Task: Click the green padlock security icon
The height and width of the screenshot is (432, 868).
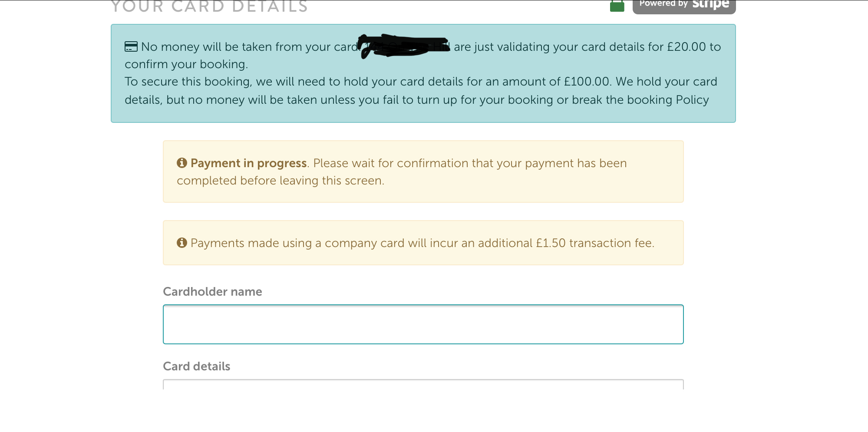Action: 617,6
